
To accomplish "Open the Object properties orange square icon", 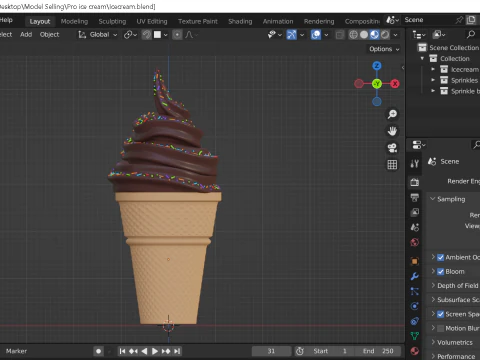I will click(415, 261).
